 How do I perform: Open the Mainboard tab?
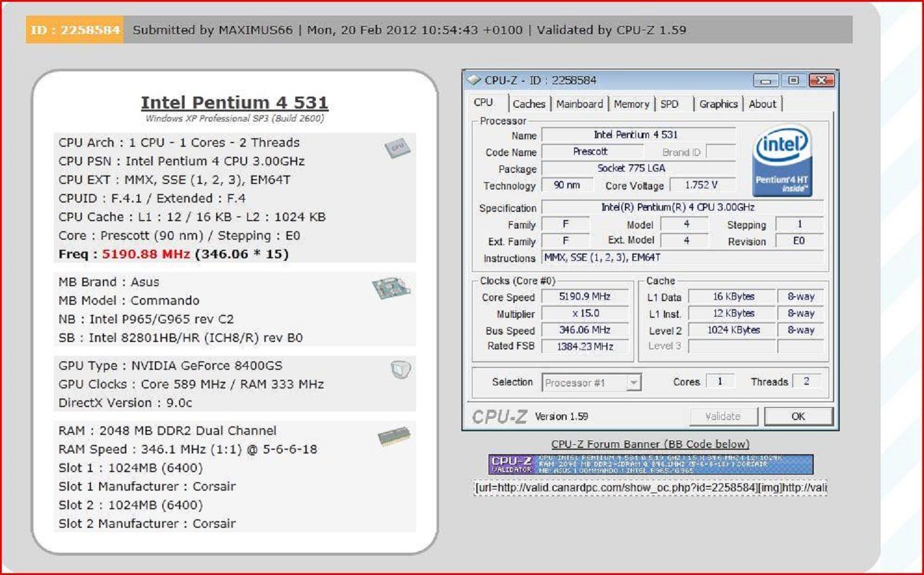[579, 104]
